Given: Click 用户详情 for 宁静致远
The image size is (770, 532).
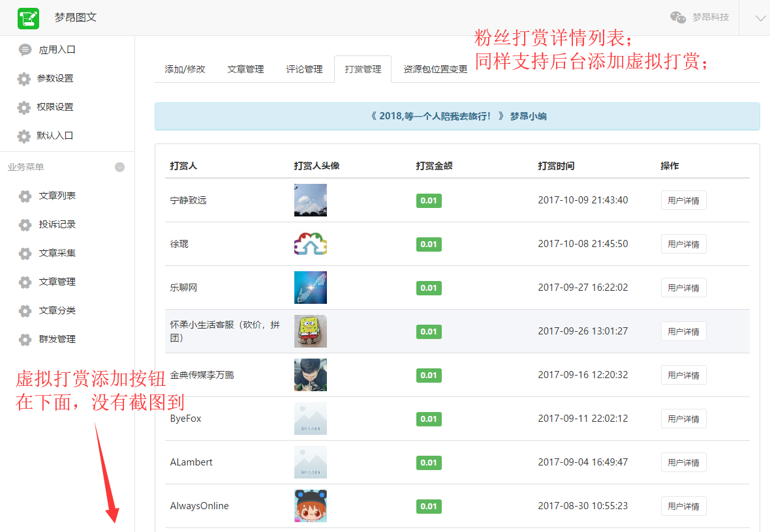Looking at the screenshot, I should pyautogui.click(x=684, y=200).
